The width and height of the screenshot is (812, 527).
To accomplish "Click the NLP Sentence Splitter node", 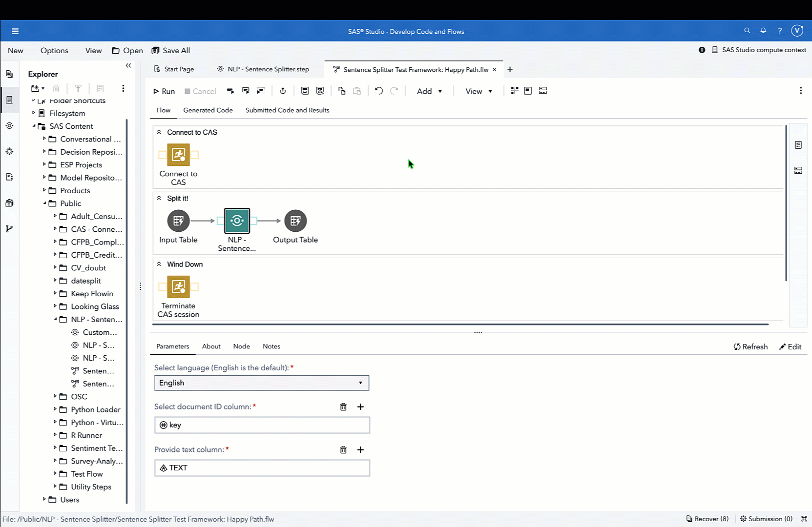I will (237, 221).
